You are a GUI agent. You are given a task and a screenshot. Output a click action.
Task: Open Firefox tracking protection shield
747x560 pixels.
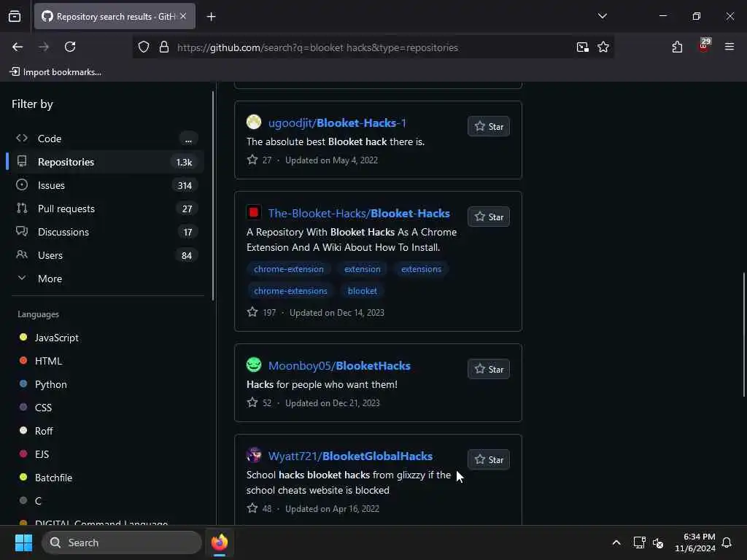[x=144, y=47]
